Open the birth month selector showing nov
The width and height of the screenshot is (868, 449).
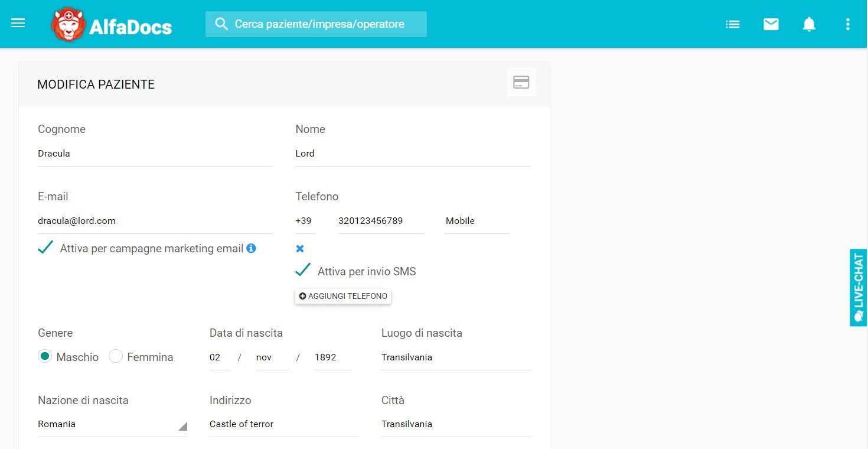tap(272, 357)
